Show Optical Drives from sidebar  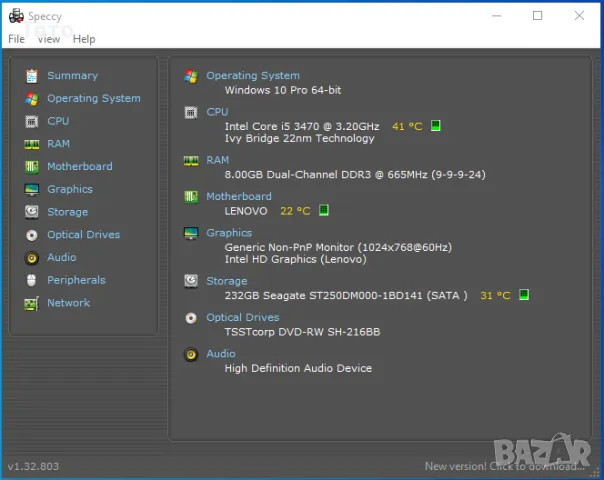pos(83,235)
